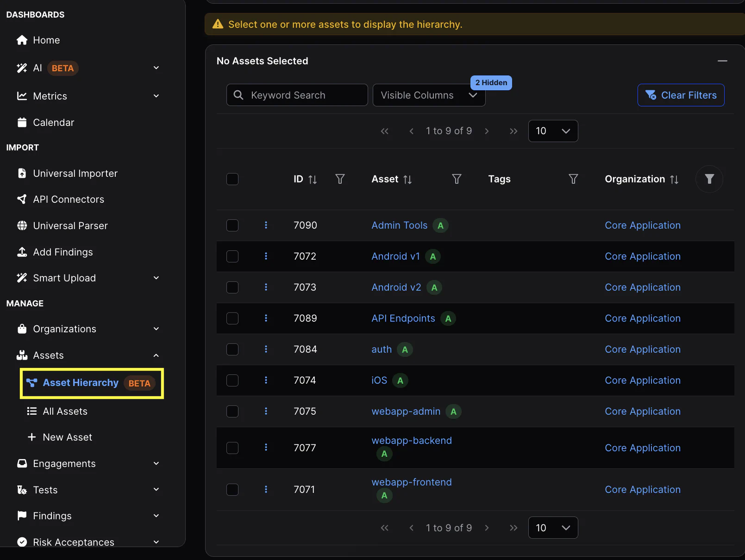Click the Core Application link for API Endpoints
The width and height of the screenshot is (745, 560).
coord(642,318)
